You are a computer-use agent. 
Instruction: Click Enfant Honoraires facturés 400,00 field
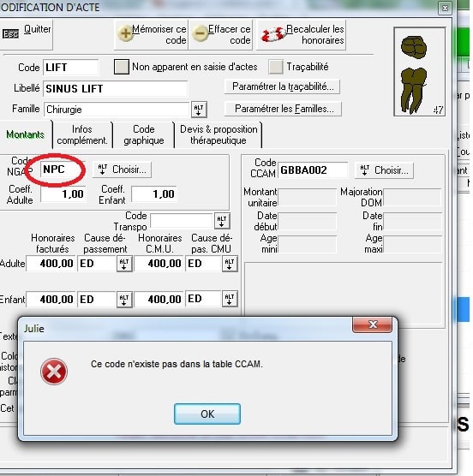51,300
